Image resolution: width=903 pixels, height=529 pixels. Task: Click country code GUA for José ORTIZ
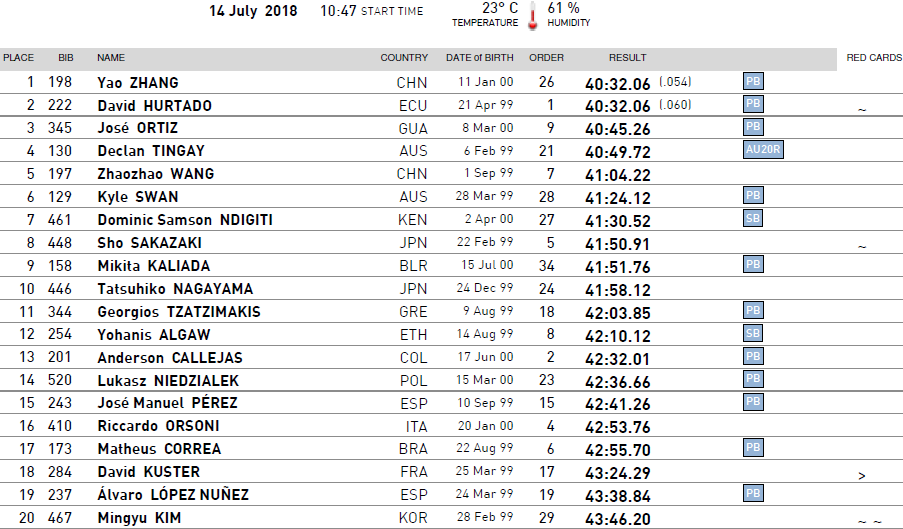pyautogui.click(x=413, y=128)
